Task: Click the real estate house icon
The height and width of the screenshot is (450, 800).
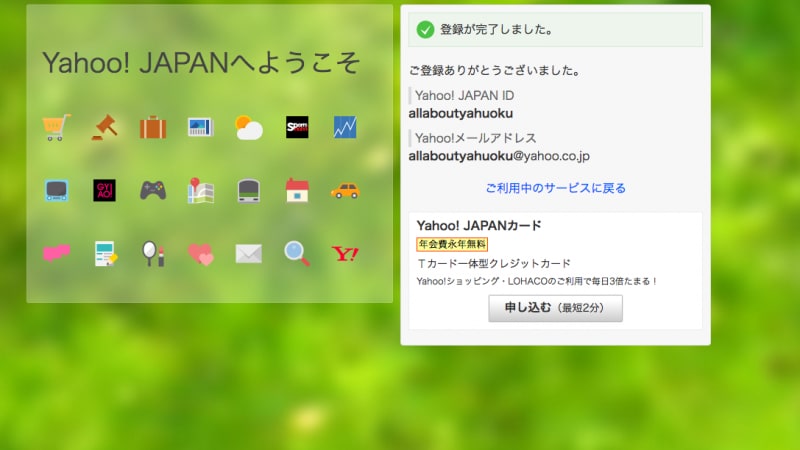Action: (x=297, y=190)
